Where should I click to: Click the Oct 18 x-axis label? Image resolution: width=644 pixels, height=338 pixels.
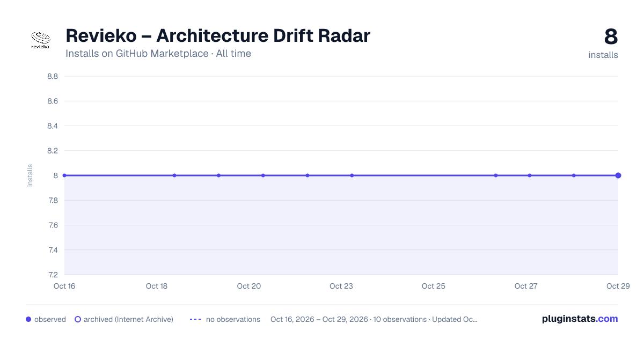pyautogui.click(x=157, y=286)
